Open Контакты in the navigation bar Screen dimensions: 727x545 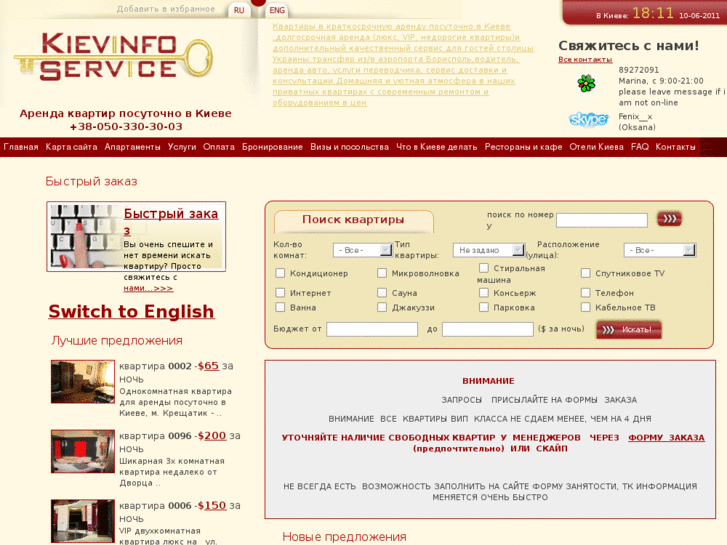coord(675,147)
